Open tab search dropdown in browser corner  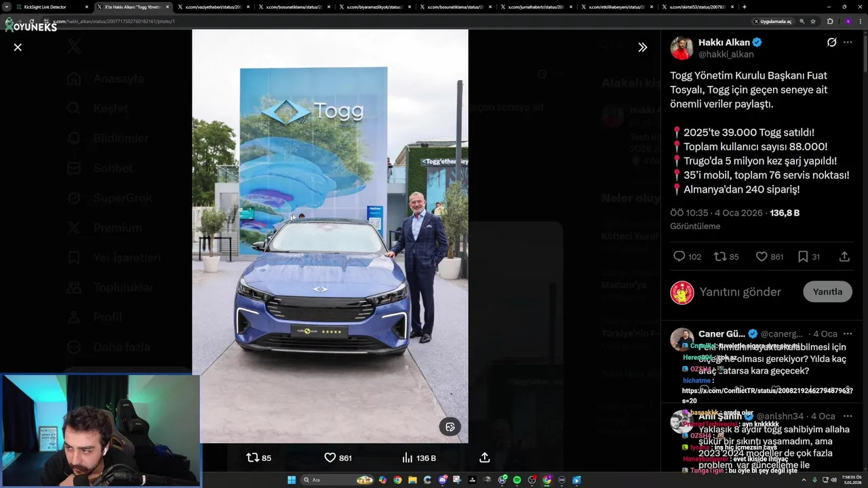(x=6, y=7)
